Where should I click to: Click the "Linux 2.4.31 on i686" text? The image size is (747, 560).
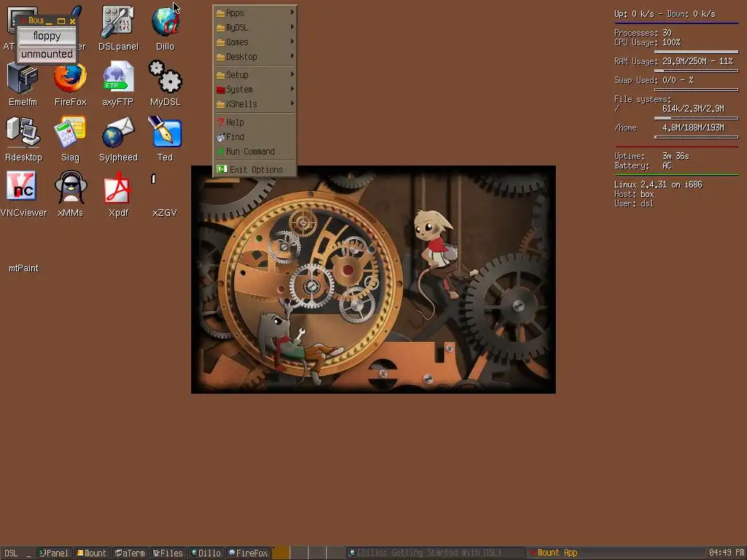(658, 184)
